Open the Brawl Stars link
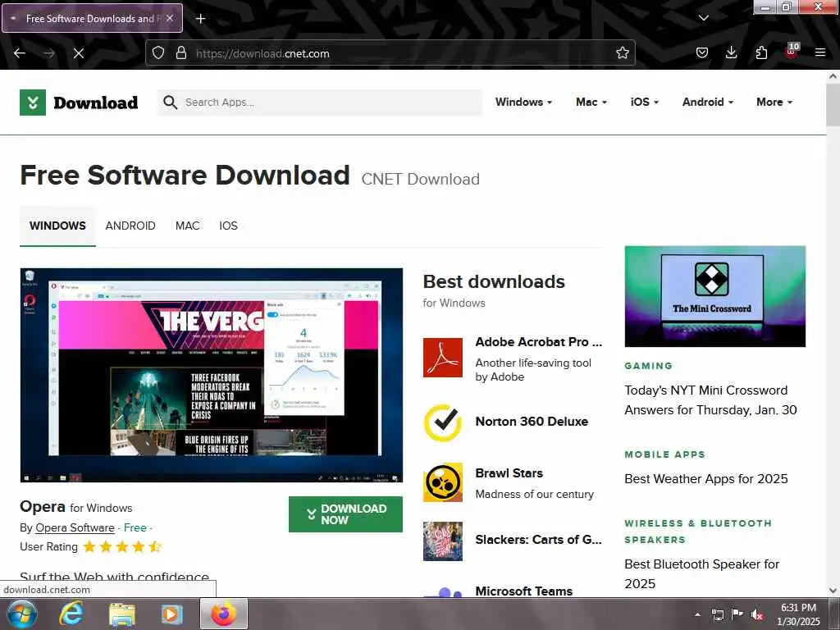This screenshot has height=630, width=840. [509, 473]
